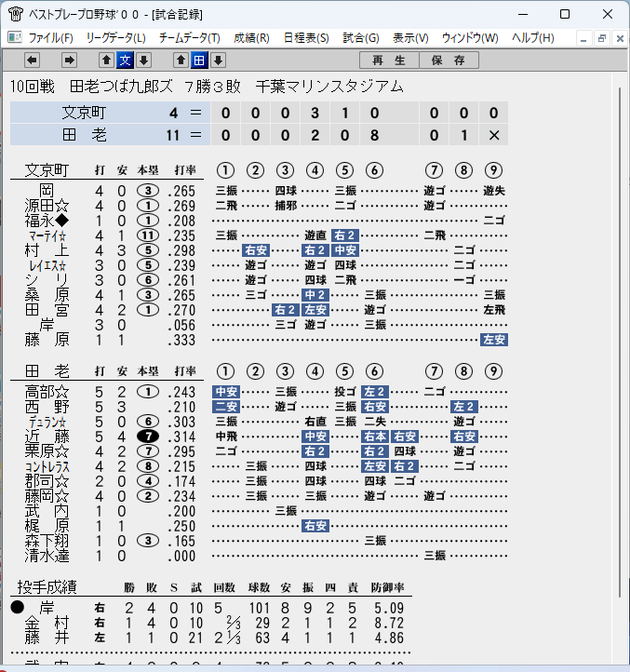Screen dimensions: 630x672
Task: Click the left arrow previous game icon
Action: pos(32,60)
